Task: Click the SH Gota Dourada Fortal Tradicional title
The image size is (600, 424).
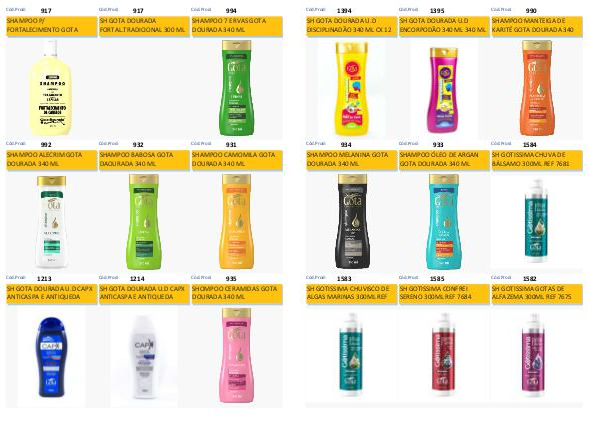Action: (144, 26)
